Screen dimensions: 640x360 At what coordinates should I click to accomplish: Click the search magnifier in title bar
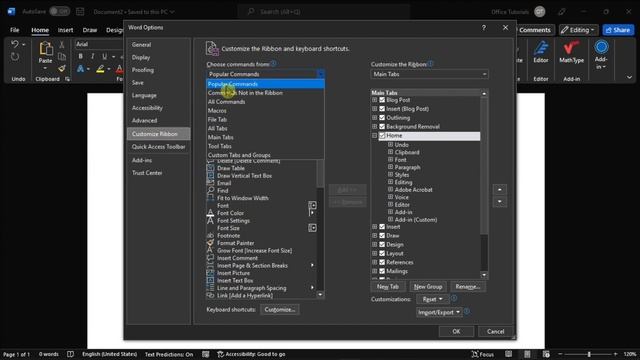tap(251, 11)
